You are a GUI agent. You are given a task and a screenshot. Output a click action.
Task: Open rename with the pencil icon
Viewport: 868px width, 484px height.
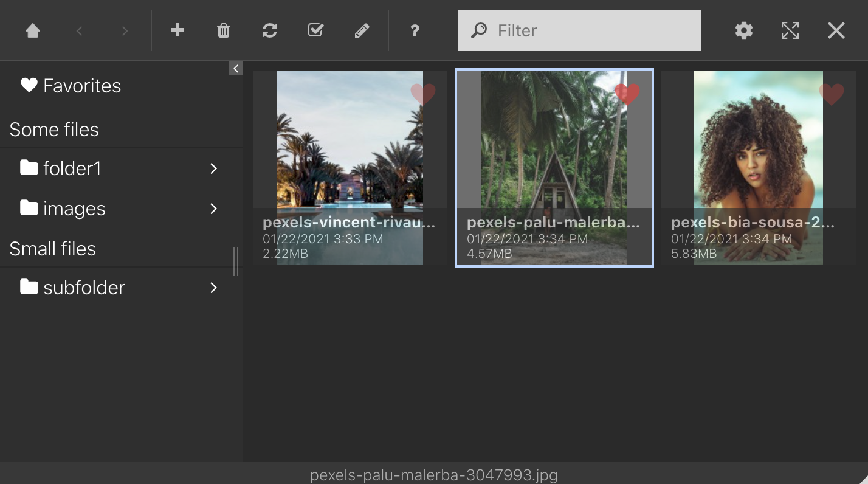pyautogui.click(x=362, y=30)
